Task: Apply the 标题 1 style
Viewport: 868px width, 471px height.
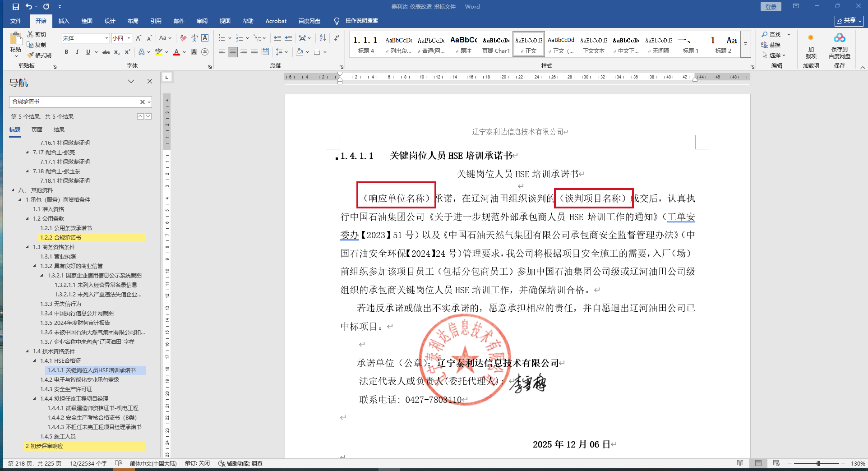Action: click(691, 44)
